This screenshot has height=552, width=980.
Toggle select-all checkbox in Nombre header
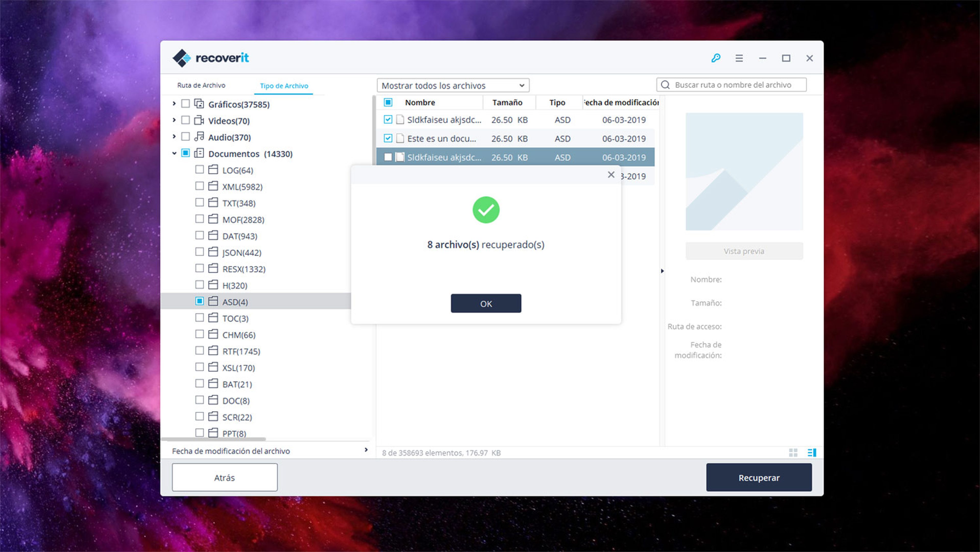pos(388,102)
